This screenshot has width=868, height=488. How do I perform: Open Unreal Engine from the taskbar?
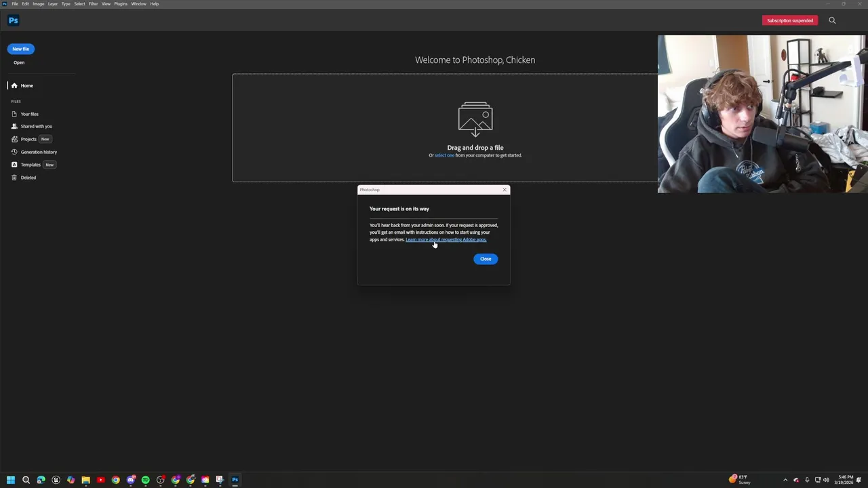56,480
